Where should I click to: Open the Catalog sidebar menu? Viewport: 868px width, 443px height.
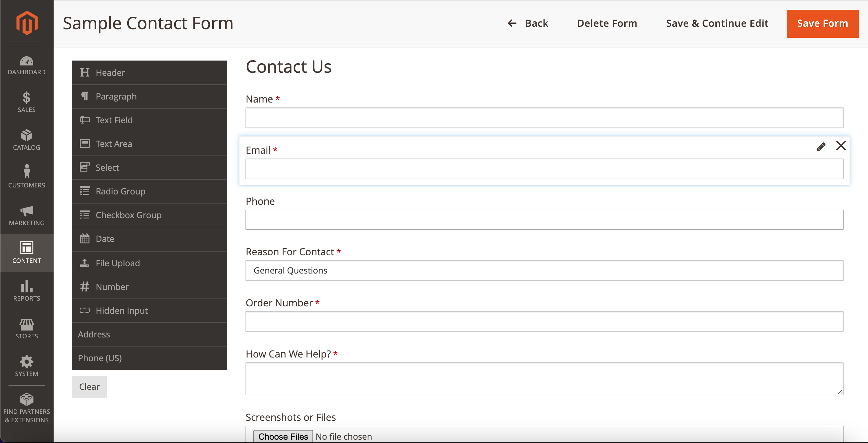[x=26, y=140]
